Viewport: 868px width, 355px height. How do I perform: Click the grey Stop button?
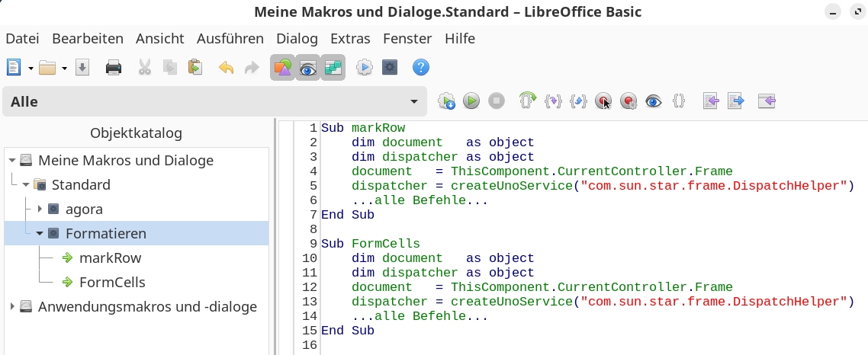[x=497, y=101]
